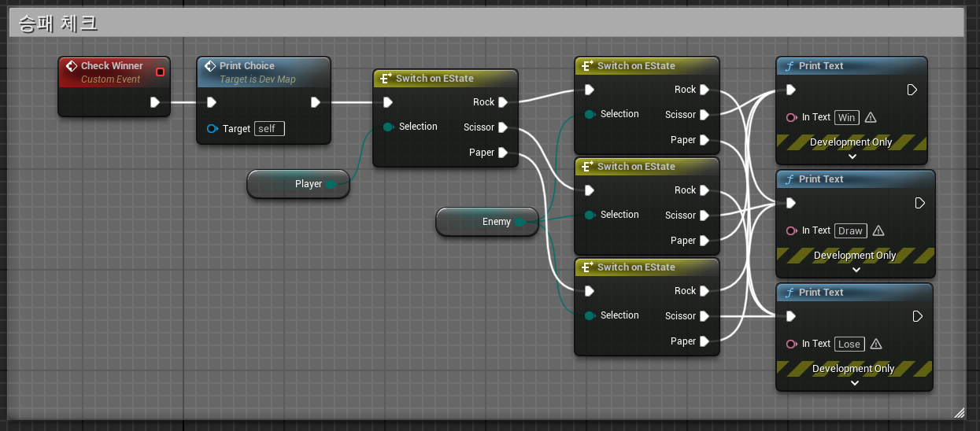Click exec output pin of Print Text Win node
This screenshot has height=431, width=980.
point(912,90)
